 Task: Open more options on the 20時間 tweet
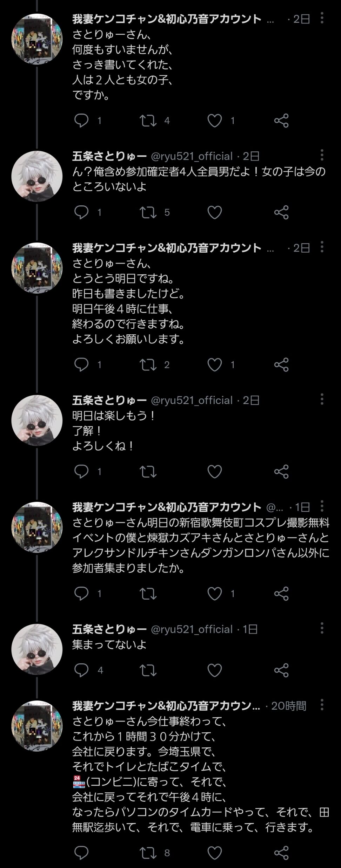(322, 705)
